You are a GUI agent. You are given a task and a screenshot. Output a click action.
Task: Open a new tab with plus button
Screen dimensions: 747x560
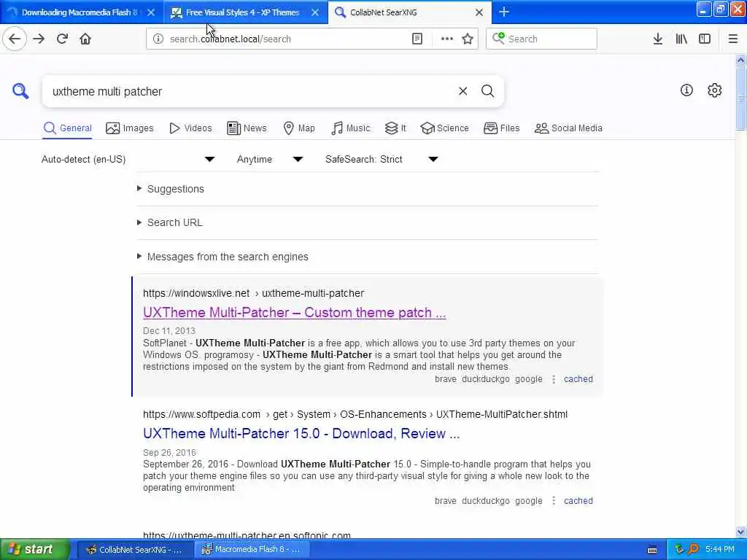(503, 12)
